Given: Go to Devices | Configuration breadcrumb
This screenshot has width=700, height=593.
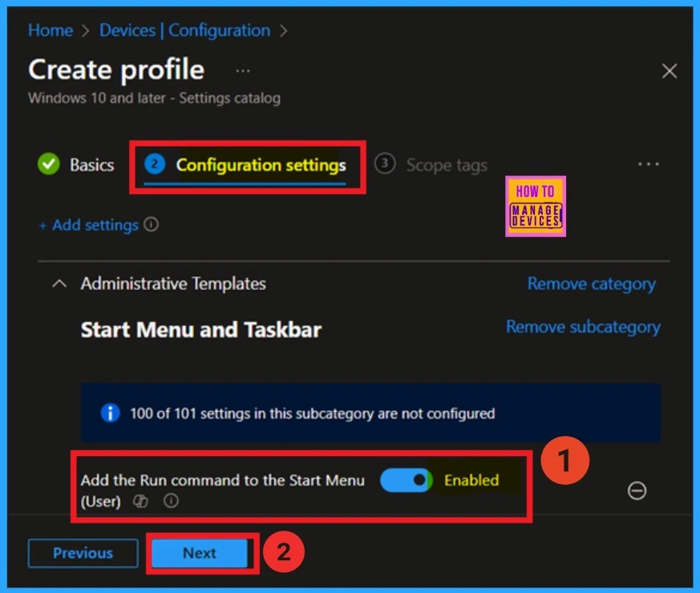Looking at the screenshot, I should [184, 30].
